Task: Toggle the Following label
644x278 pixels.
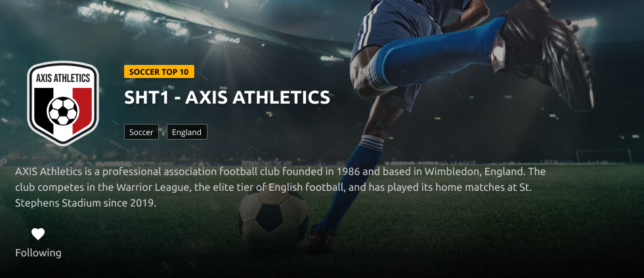Action: tap(38, 253)
